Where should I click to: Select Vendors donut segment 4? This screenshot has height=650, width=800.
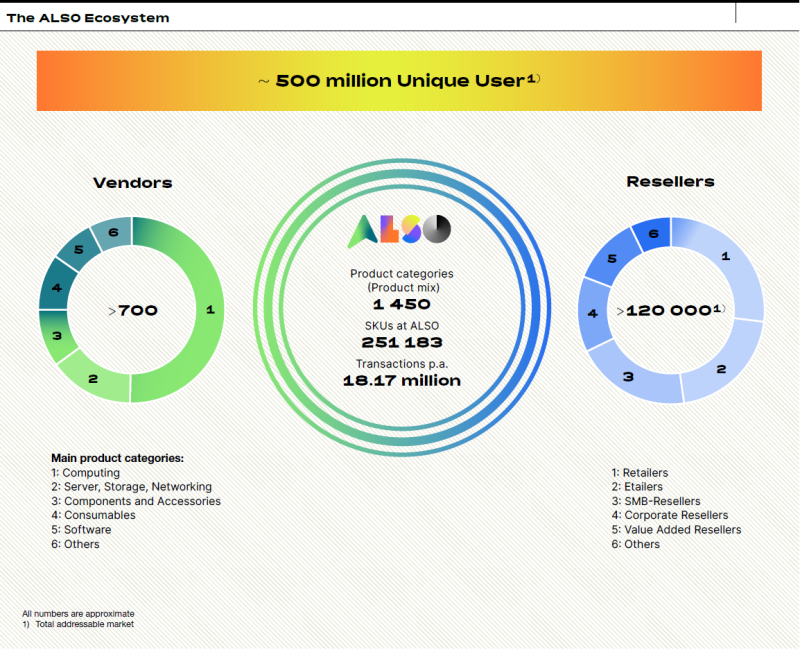[x=56, y=287]
